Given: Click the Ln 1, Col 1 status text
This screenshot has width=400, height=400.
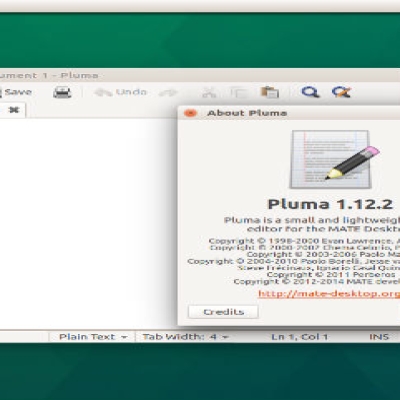Looking at the screenshot, I should 300,337.
